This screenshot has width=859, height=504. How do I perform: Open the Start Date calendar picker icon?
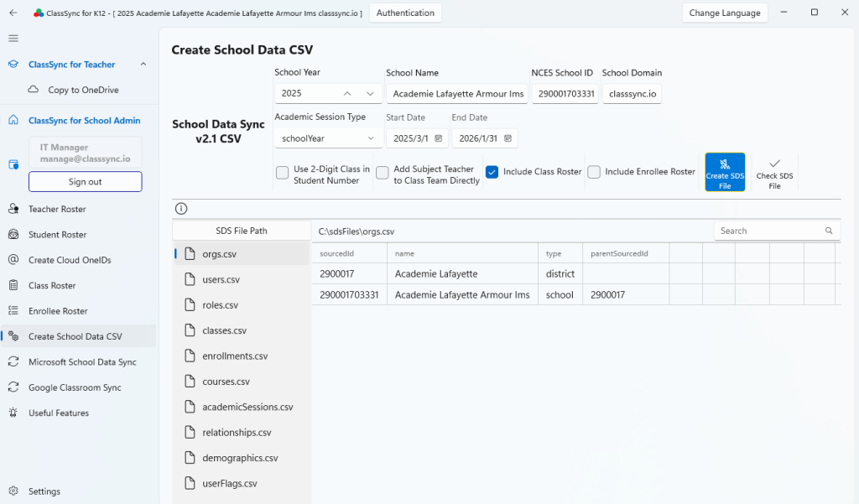[x=438, y=138]
